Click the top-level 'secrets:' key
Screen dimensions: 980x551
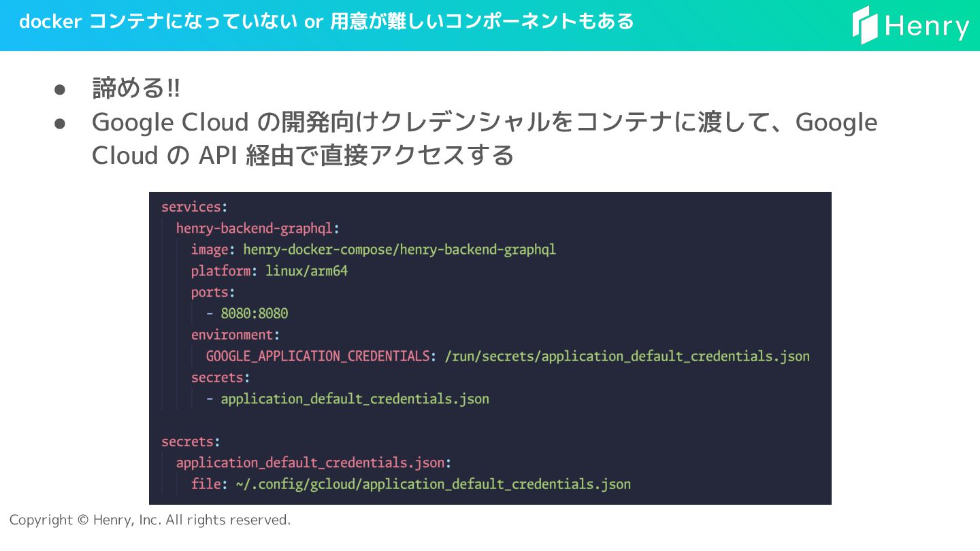191,441
